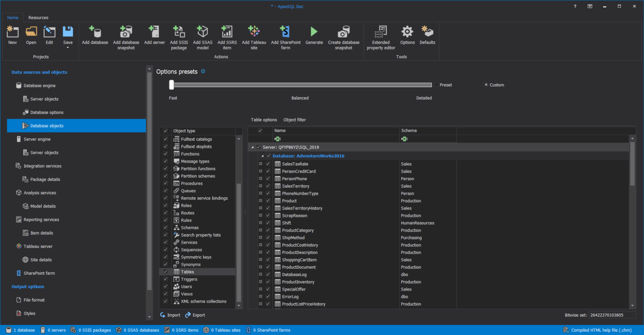The width and height of the screenshot is (644, 335).
Task: Click the 0 Tableau sites status indicator
Action: (x=222, y=330)
